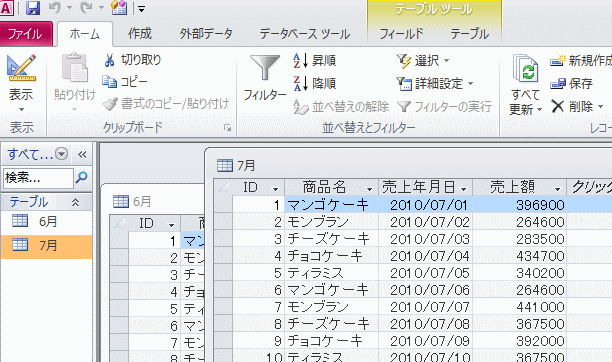Click the Undo icon in quick access toolbar

click(x=55, y=8)
